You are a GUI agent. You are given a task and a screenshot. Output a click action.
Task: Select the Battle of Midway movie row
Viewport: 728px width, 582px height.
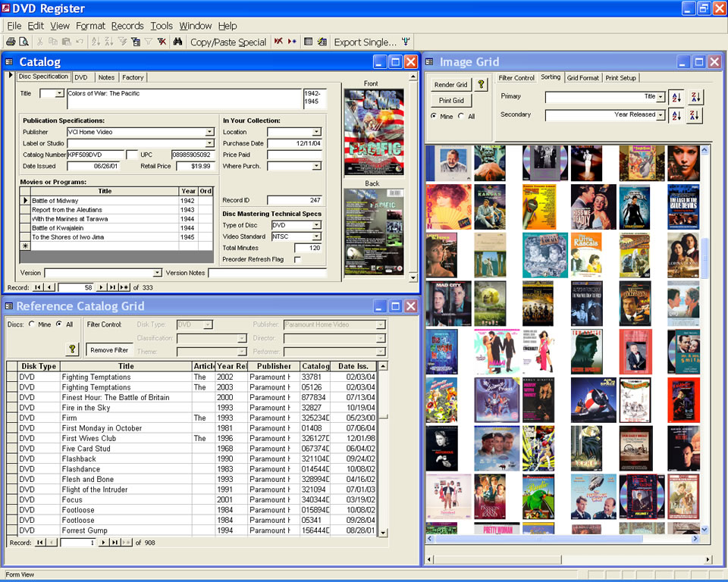coord(116,201)
